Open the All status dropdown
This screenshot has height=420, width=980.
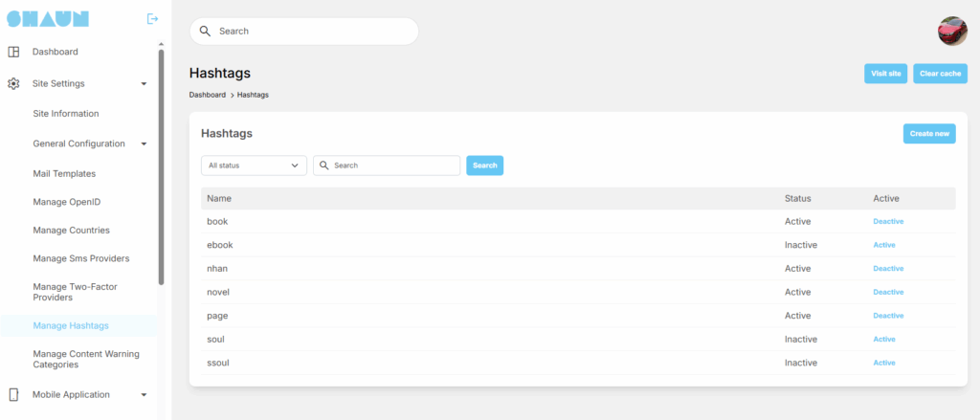click(254, 166)
